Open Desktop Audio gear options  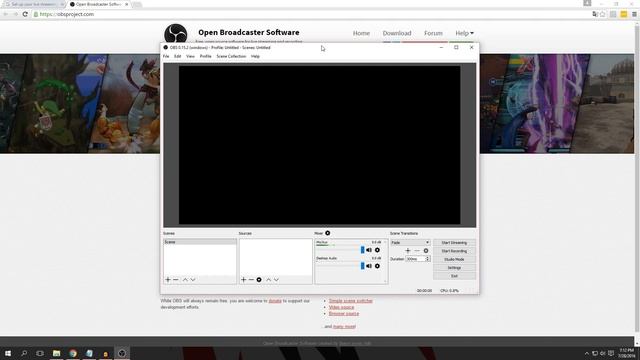378,266
